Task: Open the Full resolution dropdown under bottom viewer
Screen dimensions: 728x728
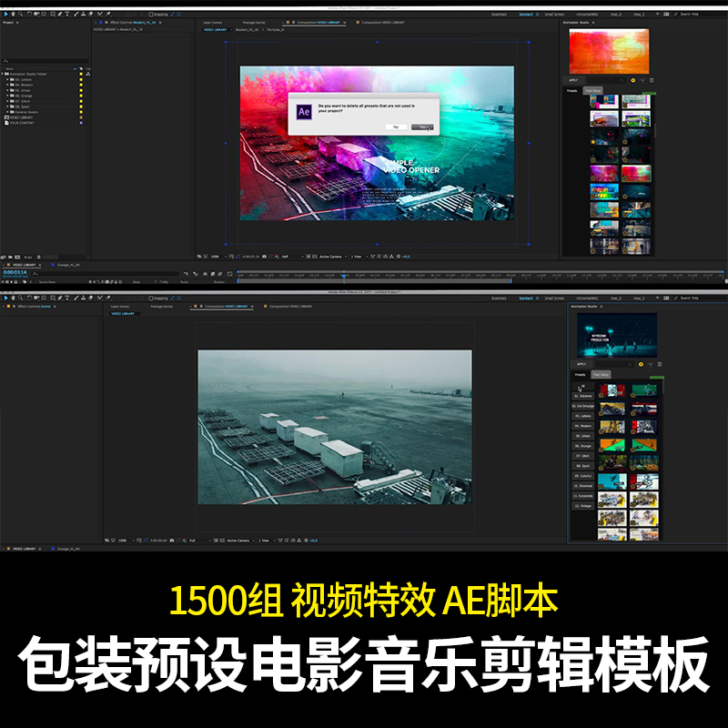Action: (200, 541)
